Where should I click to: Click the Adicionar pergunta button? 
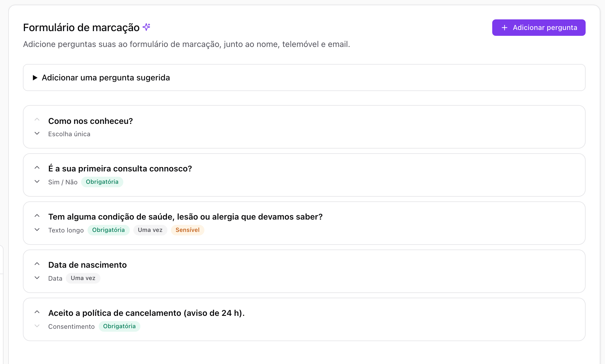point(539,28)
